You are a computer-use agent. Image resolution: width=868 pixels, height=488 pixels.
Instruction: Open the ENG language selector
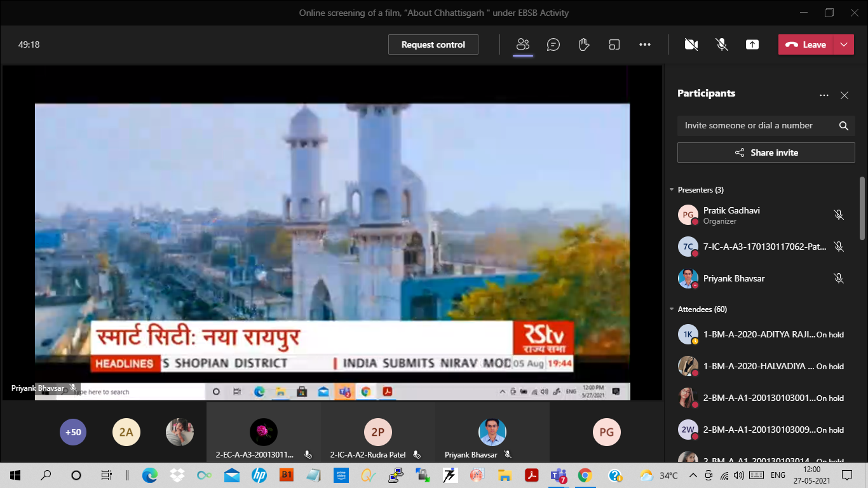pos(778,475)
